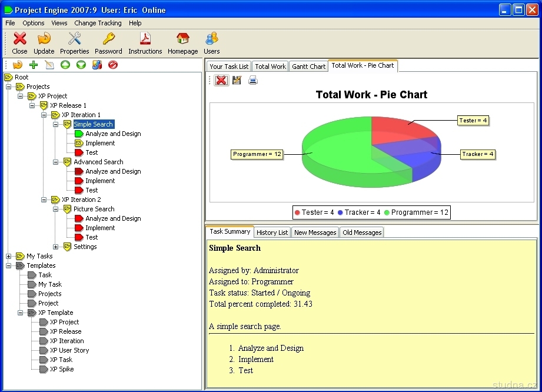Click the Update toolbar icon
This screenshot has width=542, height=392.
[44, 39]
